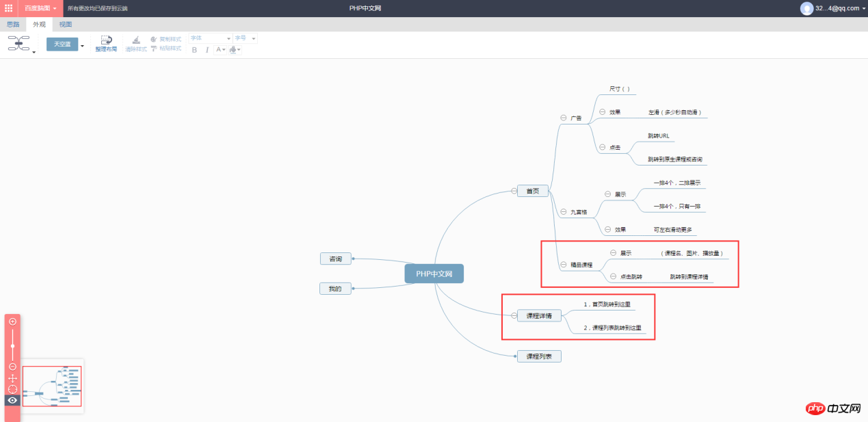Viewport: 868px width, 422px height.
Task: Select the PHP中文网 central node
Action: (x=434, y=274)
